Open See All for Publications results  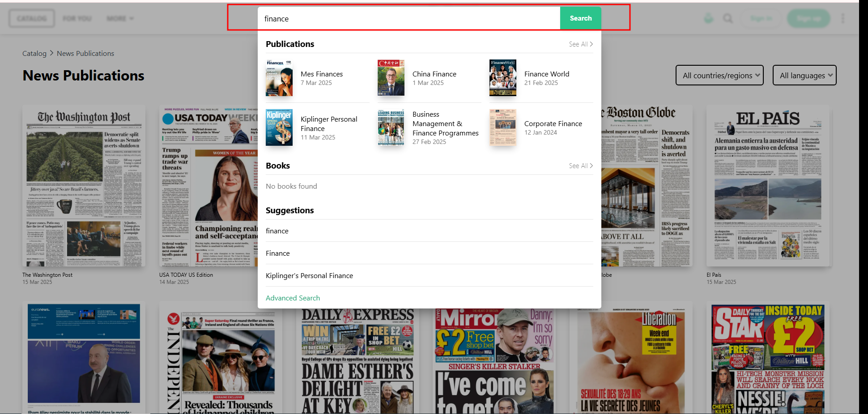(x=580, y=44)
